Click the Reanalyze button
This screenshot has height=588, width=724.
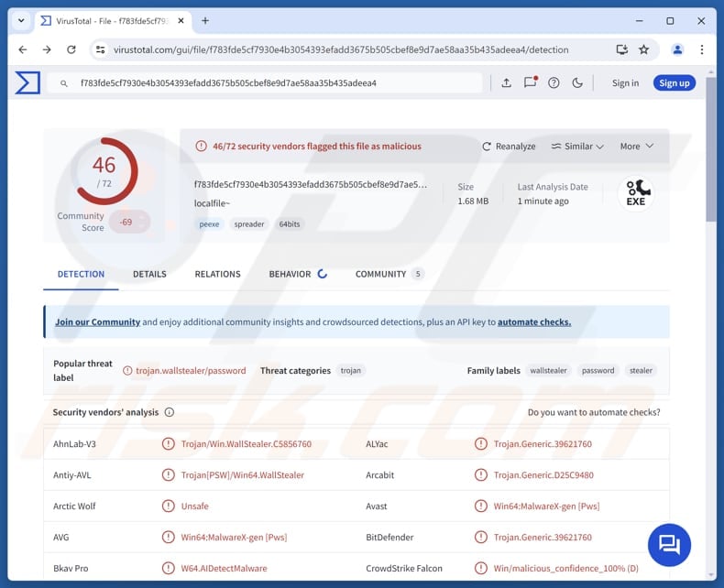[509, 147]
